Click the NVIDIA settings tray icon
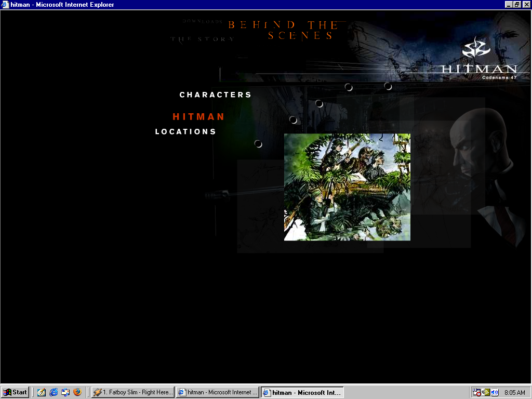The image size is (532, 399). (x=486, y=392)
